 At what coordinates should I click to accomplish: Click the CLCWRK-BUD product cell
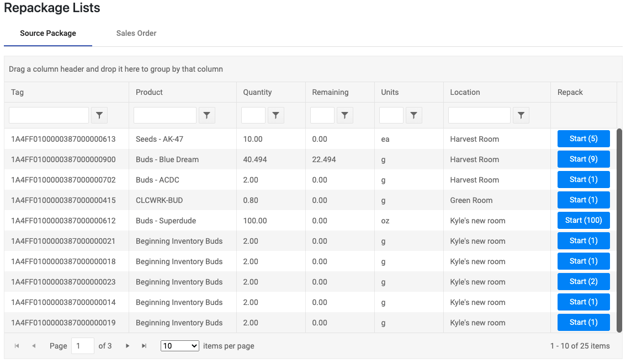click(183, 200)
